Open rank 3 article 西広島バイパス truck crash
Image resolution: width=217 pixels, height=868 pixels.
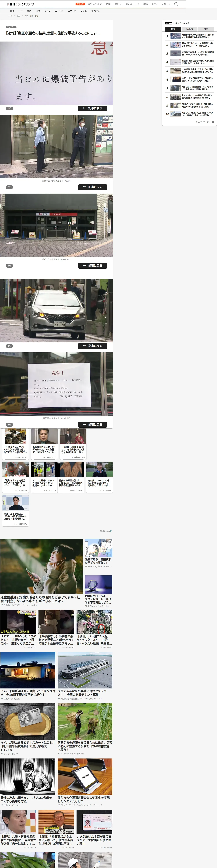click(190, 53)
